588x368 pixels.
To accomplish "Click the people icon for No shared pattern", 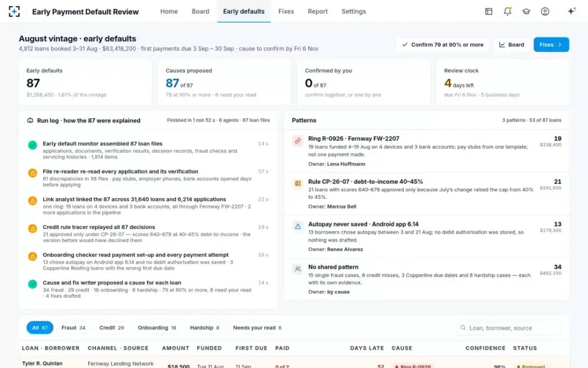I will point(297,269).
